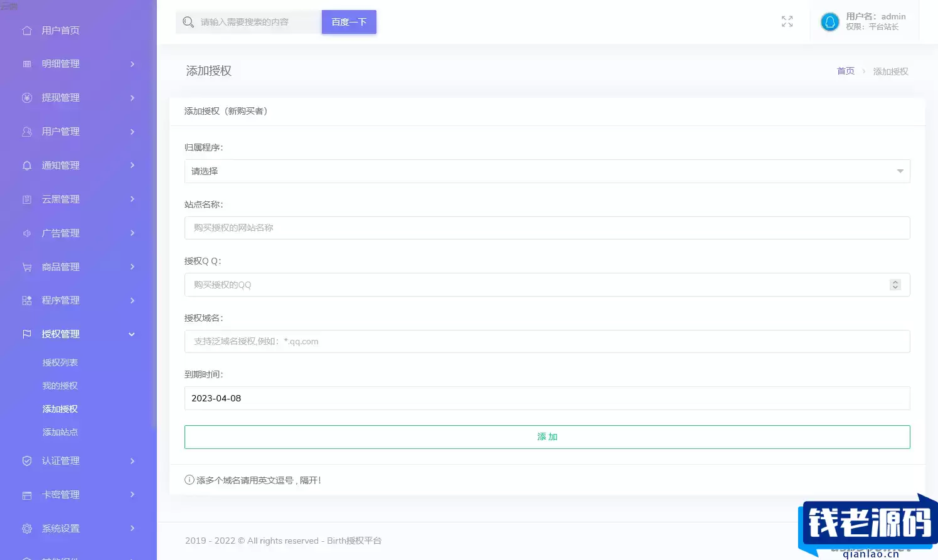Screen dimensions: 938x560
Task: Expand 商品管理 using its chevron
Action: click(132, 267)
